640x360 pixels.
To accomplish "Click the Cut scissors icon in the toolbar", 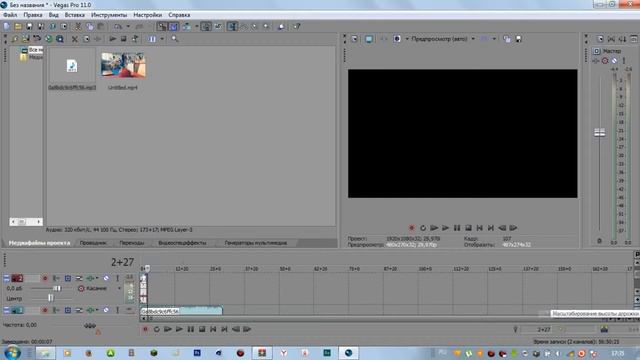I will [78, 27].
